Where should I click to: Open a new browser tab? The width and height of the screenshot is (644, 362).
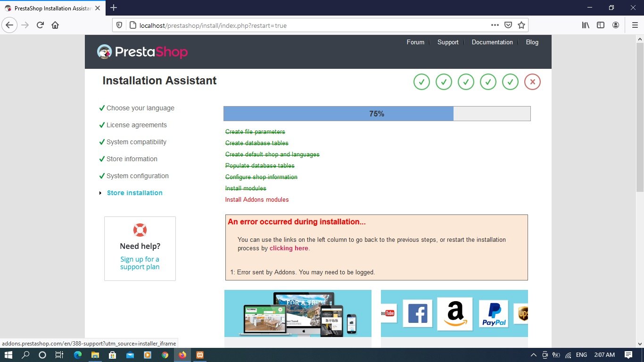point(114,8)
